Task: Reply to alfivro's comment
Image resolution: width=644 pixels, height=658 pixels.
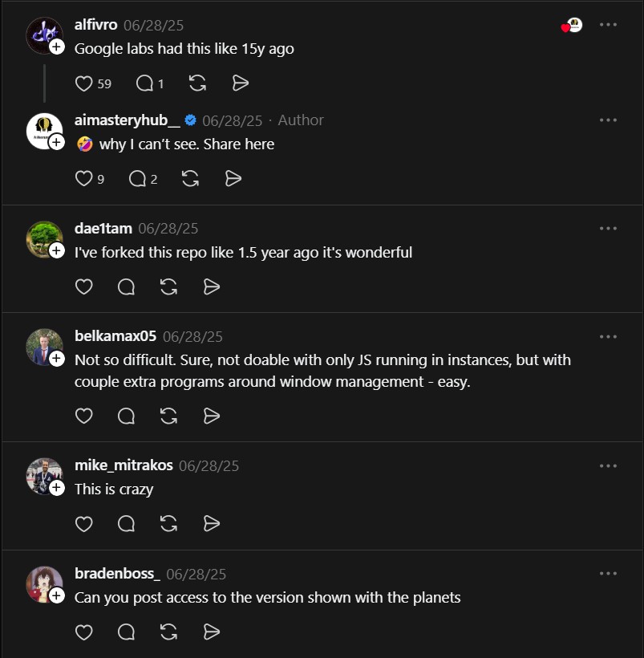Action: click(145, 83)
